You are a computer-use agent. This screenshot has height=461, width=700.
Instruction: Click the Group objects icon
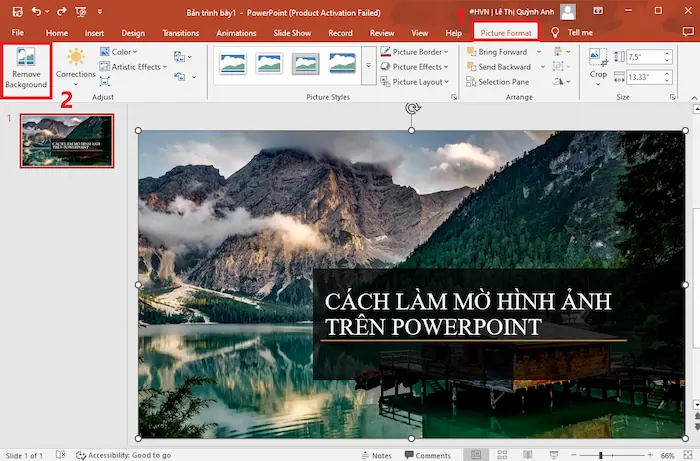(x=562, y=66)
